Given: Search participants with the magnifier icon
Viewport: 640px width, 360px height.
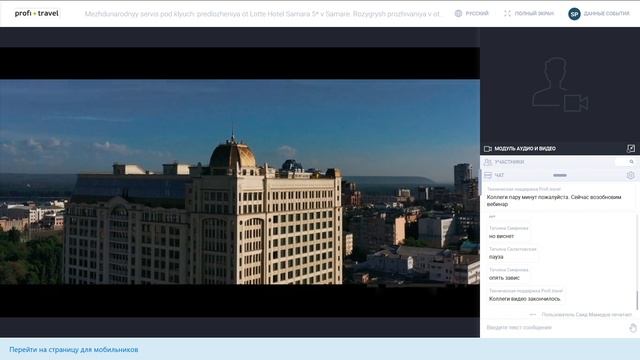Looking at the screenshot, I should coord(631,162).
